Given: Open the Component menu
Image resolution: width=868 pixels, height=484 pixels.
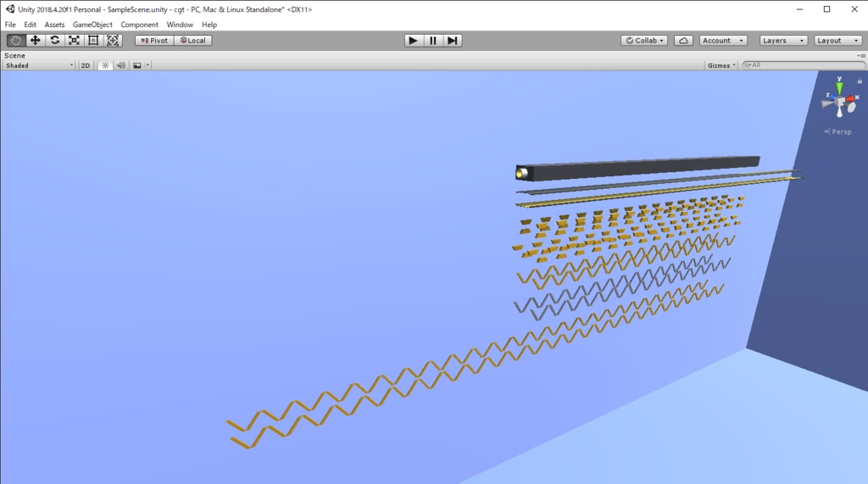Looking at the screenshot, I should pyautogui.click(x=140, y=25).
